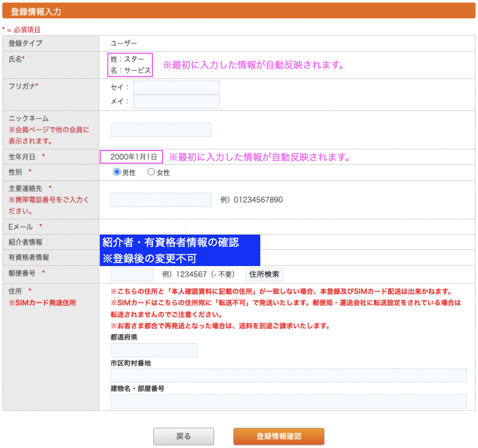
Task: Click the 郵便番号 postal code field
Action: click(x=132, y=274)
